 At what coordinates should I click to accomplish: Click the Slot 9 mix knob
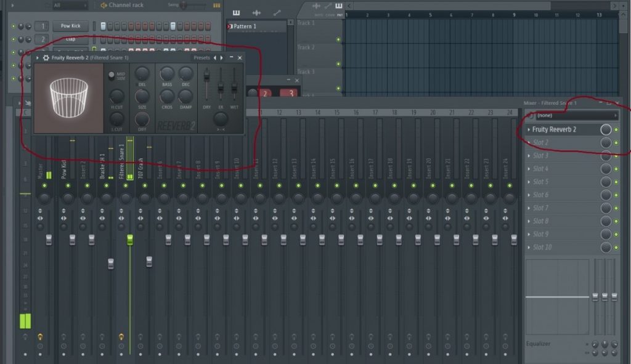(606, 234)
